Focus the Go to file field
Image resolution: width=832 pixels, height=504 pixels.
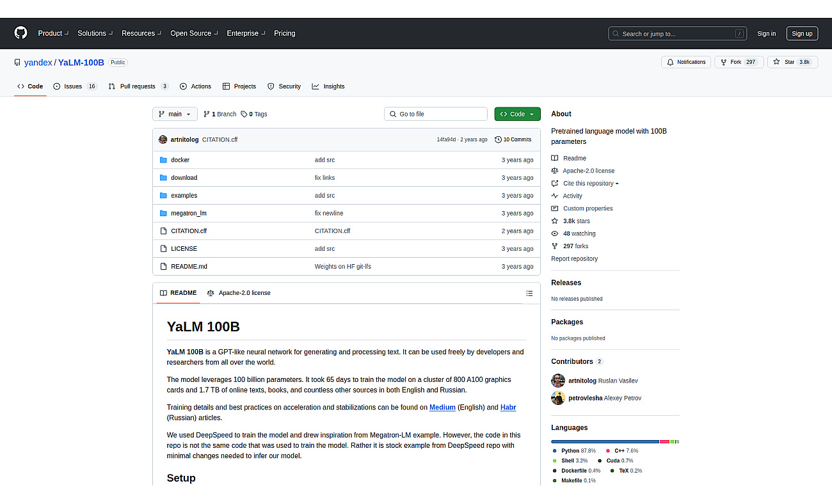pos(436,114)
